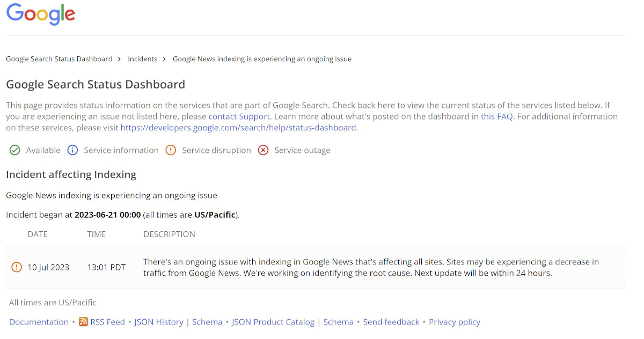
Task: Select the Google Search Status Dashboard breadcrumb
Action: click(x=59, y=59)
